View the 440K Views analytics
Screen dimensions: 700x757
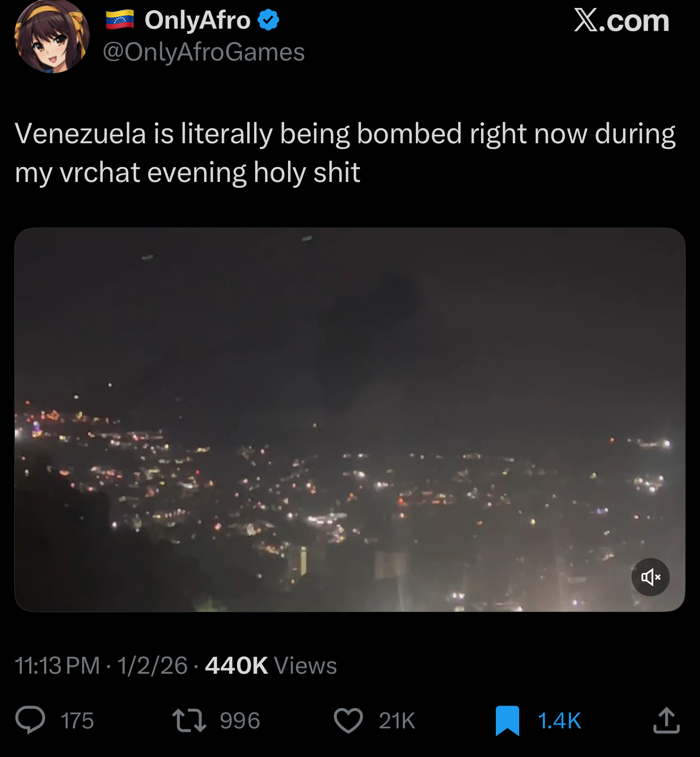click(271, 665)
